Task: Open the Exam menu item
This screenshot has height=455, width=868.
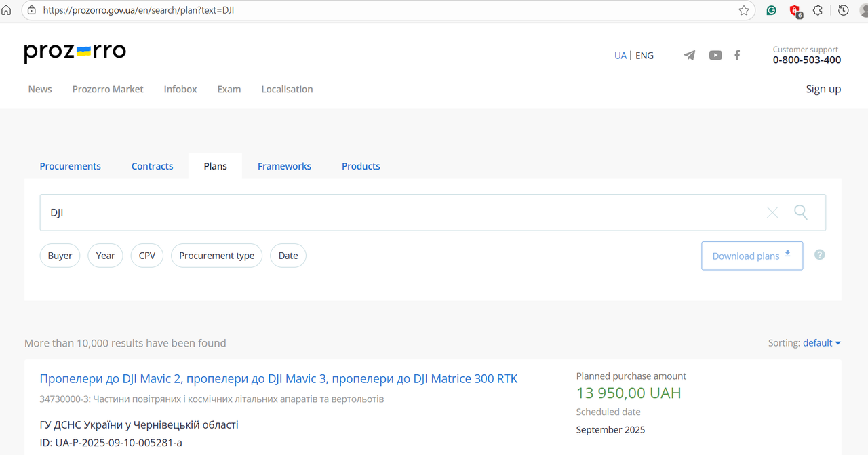Action: [229, 89]
